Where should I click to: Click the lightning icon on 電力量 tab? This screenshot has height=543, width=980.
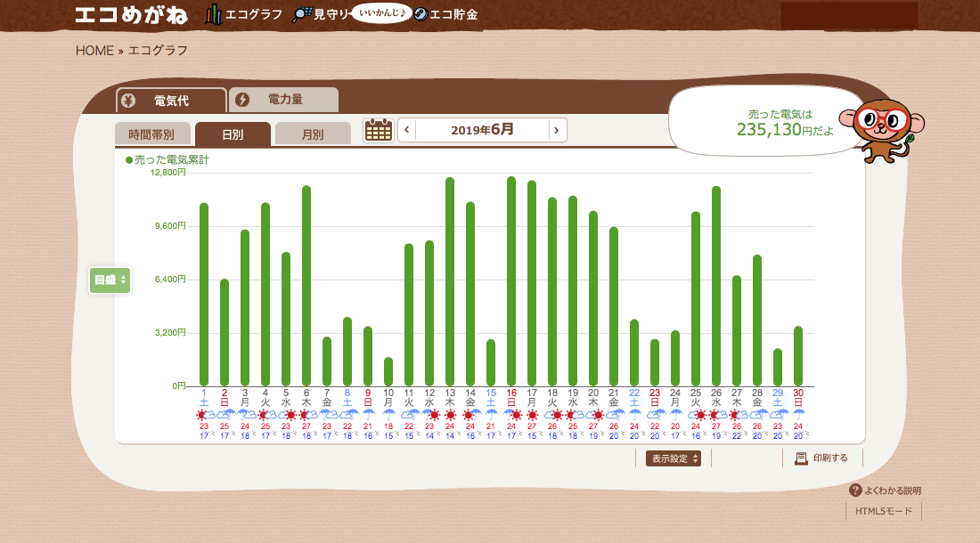pyautogui.click(x=241, y=99)
